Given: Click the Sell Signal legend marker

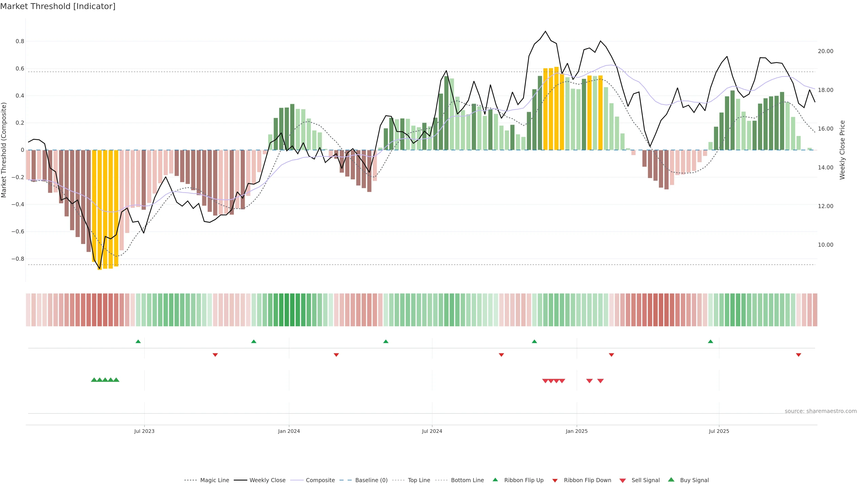Looking at the screenshot, I should (623, 481).
